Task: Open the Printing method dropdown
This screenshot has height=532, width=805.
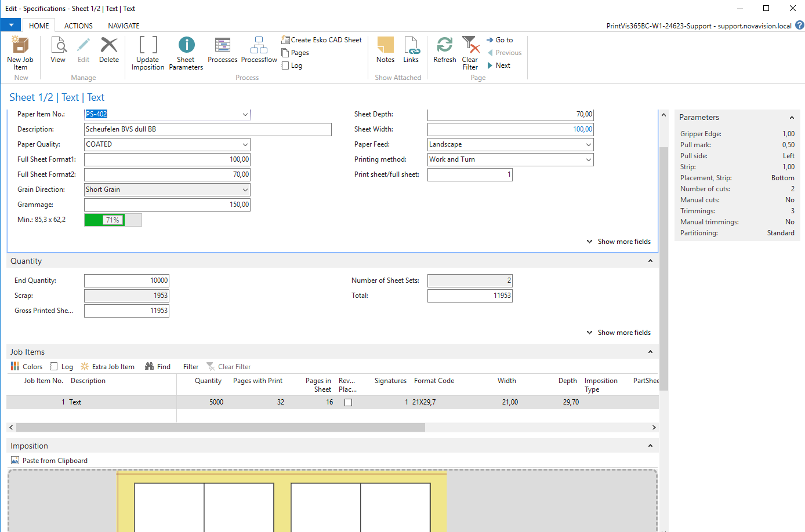Action: point(589,159)
